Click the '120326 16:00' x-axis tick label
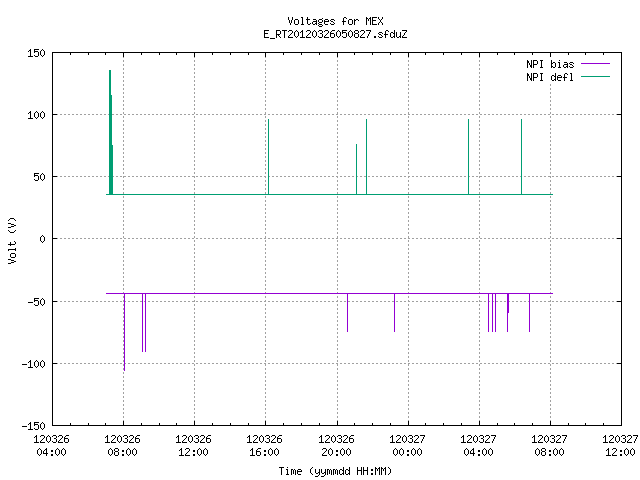The width and height of the screenshot is (640, 480). tap(264, 446)
